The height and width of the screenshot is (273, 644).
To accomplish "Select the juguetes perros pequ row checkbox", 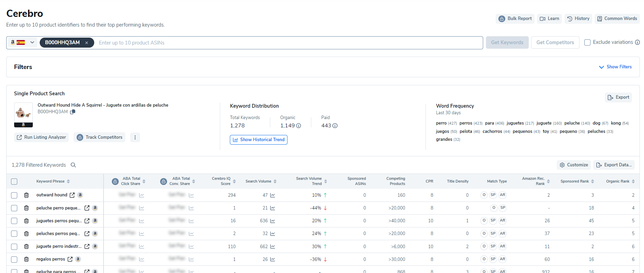I will click(14, 221).
